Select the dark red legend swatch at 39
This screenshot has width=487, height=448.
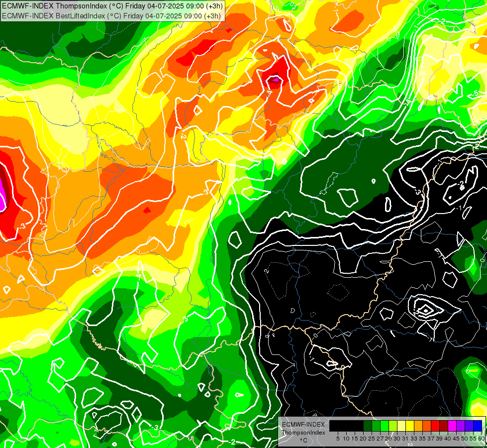point(444,426)
